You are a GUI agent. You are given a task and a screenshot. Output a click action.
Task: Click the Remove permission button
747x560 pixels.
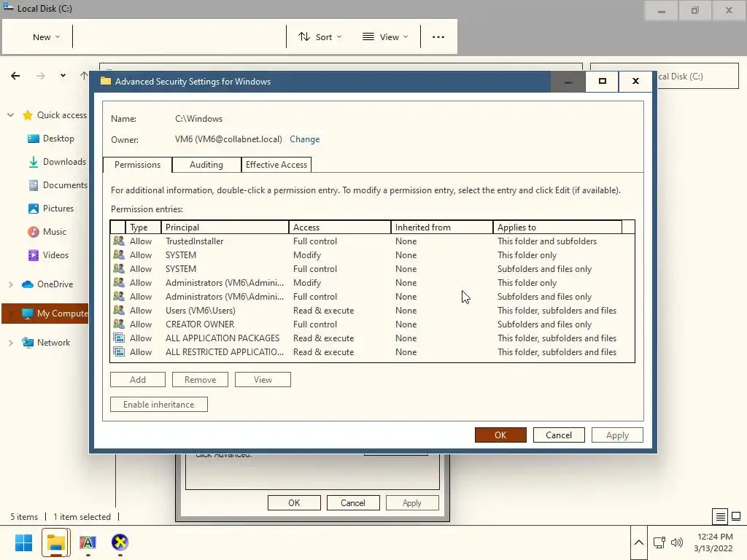click(200, 379)
